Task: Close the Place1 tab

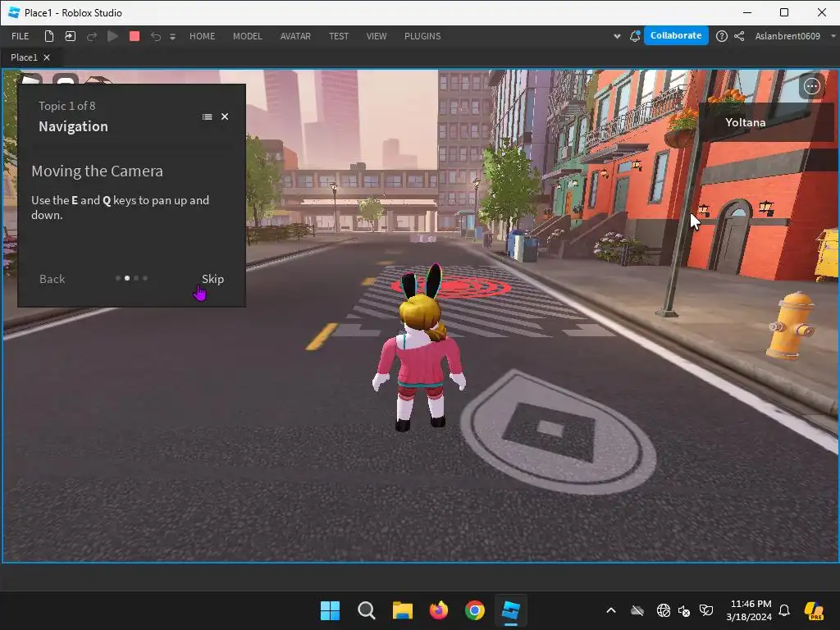Action: click(47, 57)
